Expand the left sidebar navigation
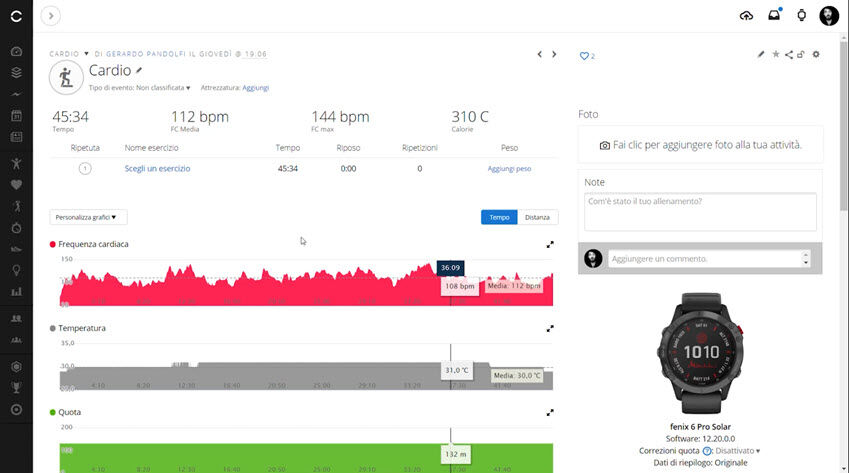This screenshot has width=849, height=473. [x=51, y=15]
